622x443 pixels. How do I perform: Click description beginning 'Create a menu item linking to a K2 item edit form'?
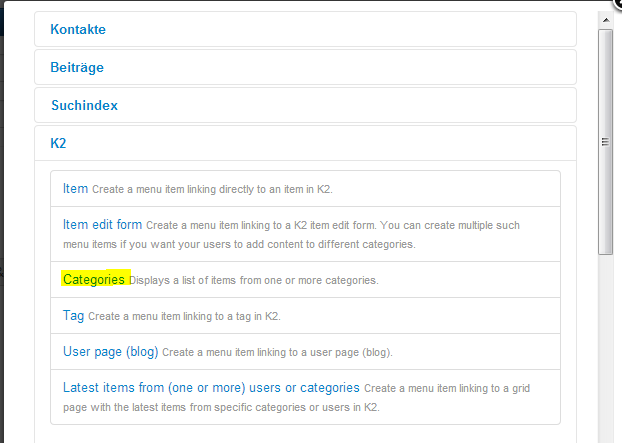tap(291, 235)
